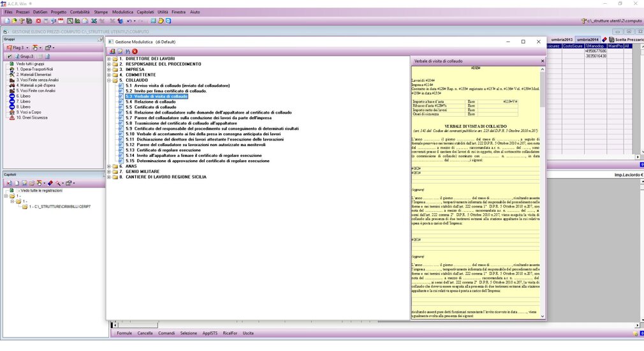The width and height of the screenshot is (644, 351).
Task: Click the new document icon in main toolbar
Action: (6, 21)
